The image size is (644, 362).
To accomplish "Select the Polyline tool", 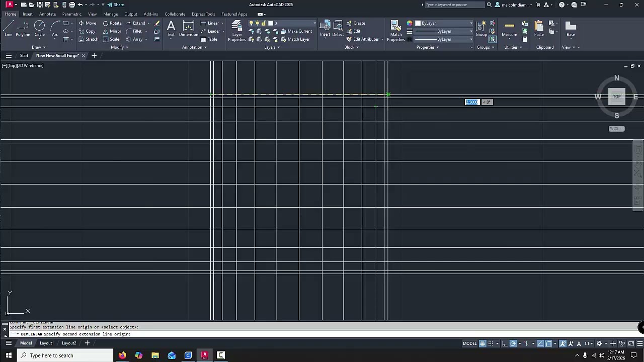I will [x=23, y=29].
